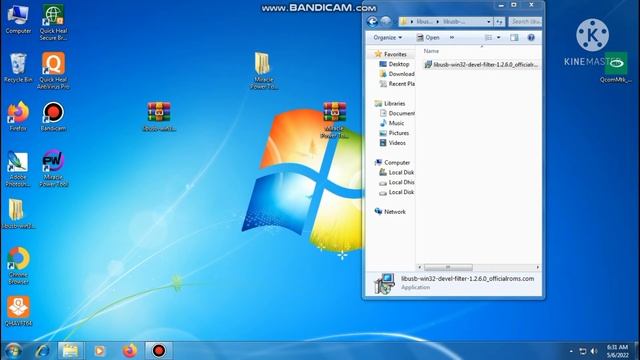Open Quick Heal Secure Browser icon
The height and width of the screenshot is (360, 640).
coord(53,22)
